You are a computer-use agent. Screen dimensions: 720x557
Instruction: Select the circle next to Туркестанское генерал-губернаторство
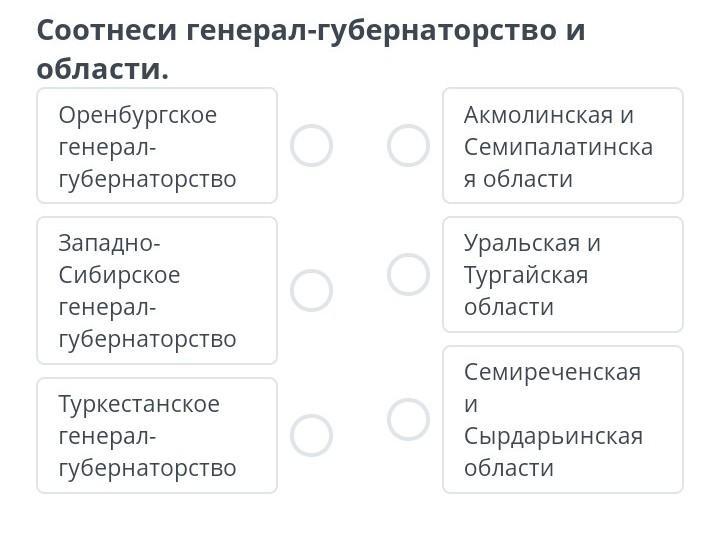point(311,435)
